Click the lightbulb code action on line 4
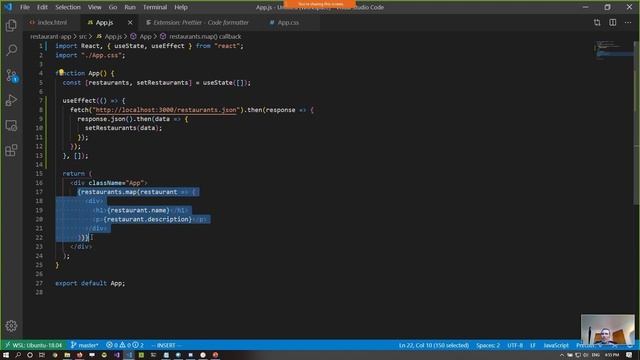 tap(61, 72)
